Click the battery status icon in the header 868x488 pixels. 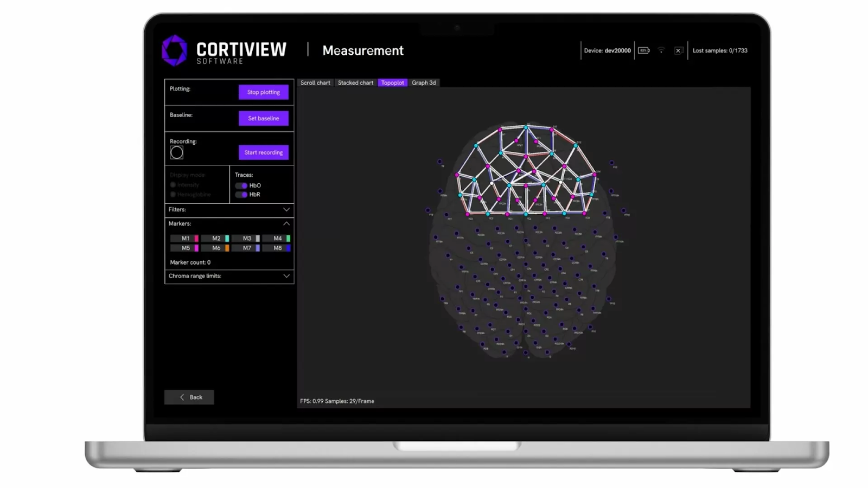pyautogui.click(x=643, y=50)
